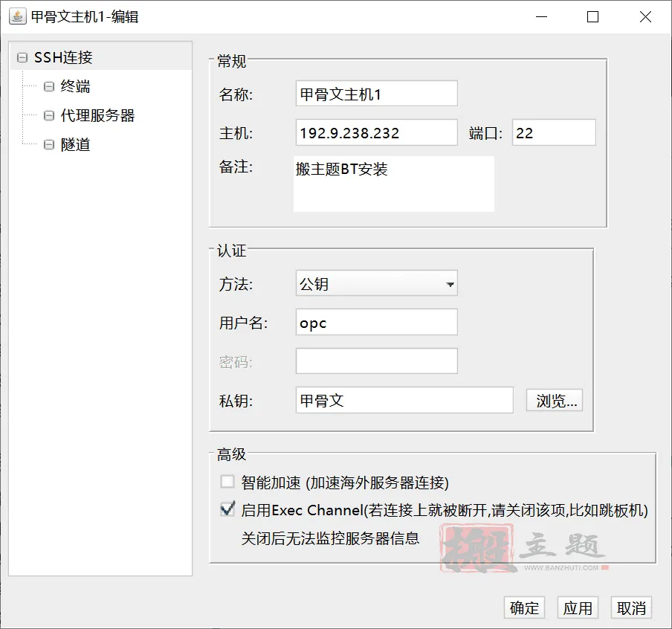Click the empty 密码 field

click(377, 361)
